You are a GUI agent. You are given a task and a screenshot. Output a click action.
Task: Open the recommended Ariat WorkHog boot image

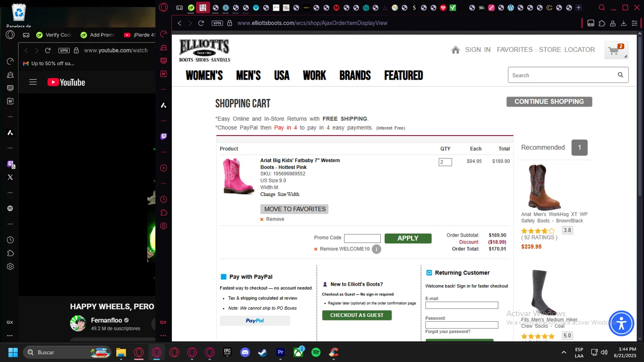[544, 187]
